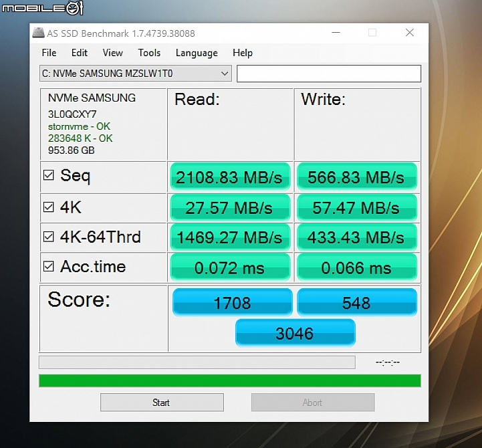Click the stornvme - OK driver status
Viewport: 482px width, 448px height.
(79, 126)
